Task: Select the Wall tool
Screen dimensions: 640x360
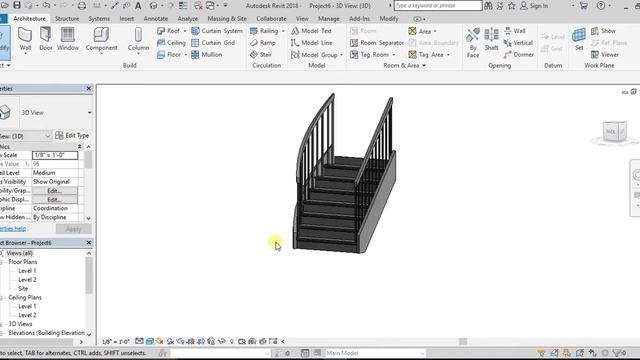Action: (x=25, y=40)
